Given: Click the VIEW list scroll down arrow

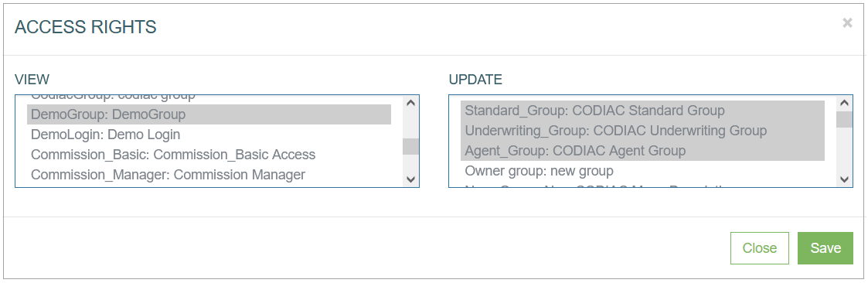Looking at the screenshot, I should coord(410,179).
